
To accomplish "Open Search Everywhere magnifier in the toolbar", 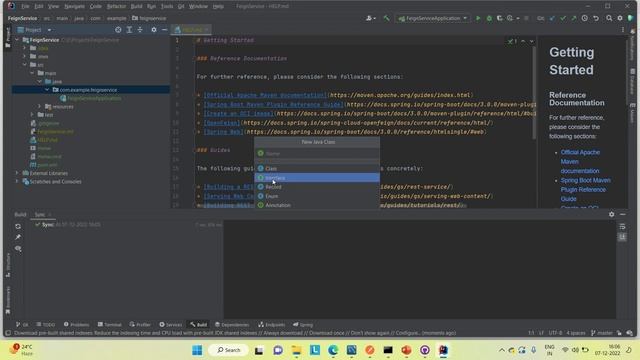I will [609, 18].
